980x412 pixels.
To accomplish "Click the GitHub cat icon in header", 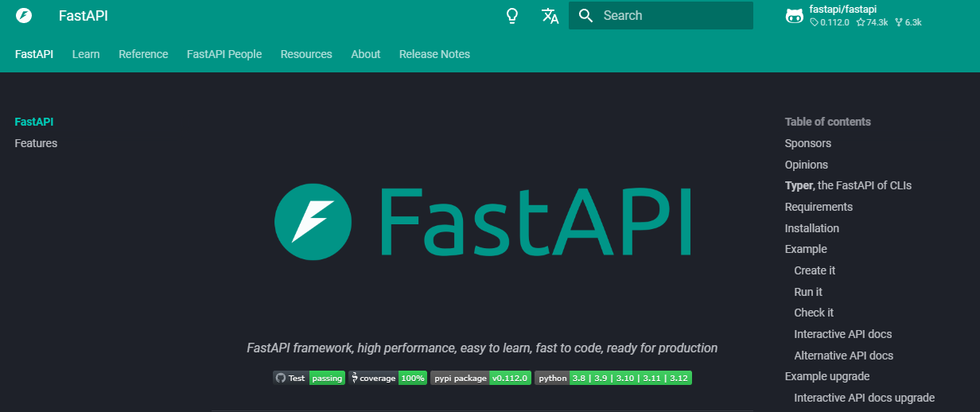I will click(794, 16).
